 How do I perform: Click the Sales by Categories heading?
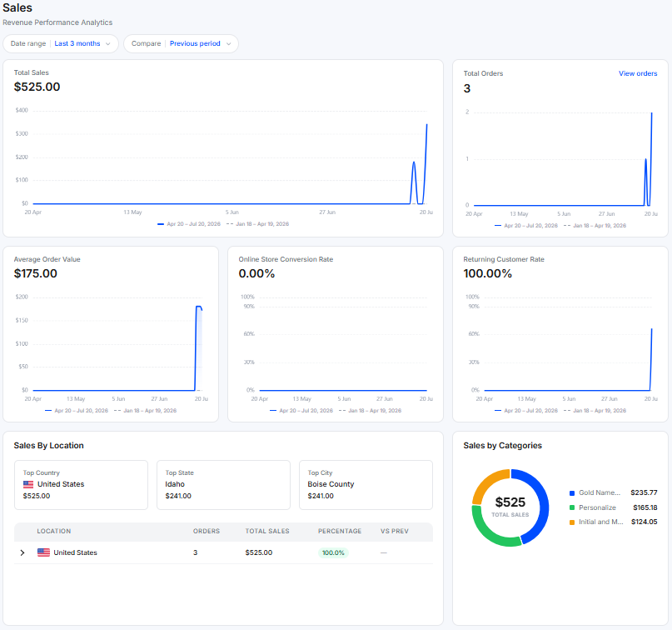[502, 446]
